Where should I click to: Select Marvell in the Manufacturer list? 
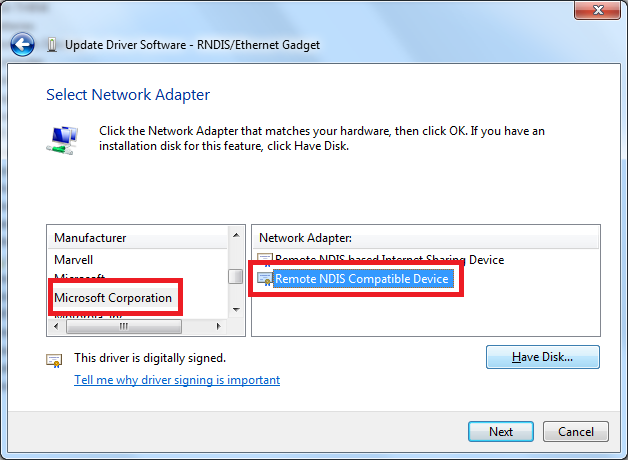click(x=74, y=260)
